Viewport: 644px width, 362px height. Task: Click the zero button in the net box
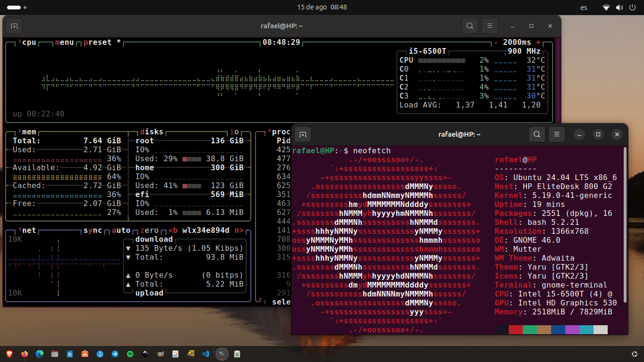point(149,230)
